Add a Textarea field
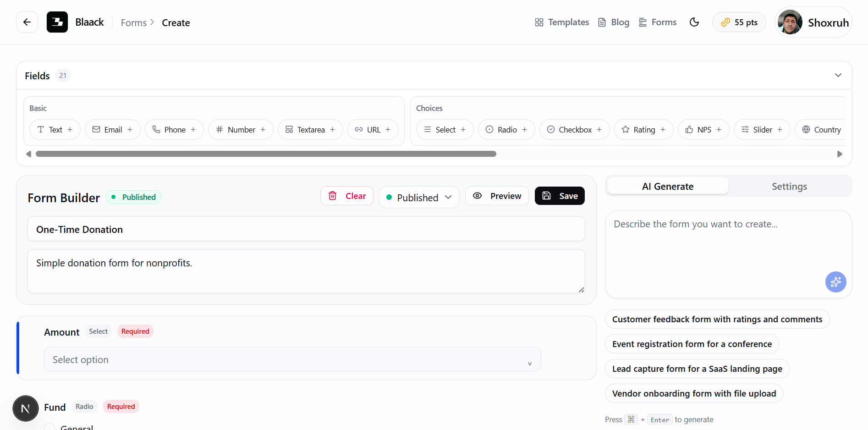This screenshot has width=868, height=430. pyautogui.click(x=311, y=130)
